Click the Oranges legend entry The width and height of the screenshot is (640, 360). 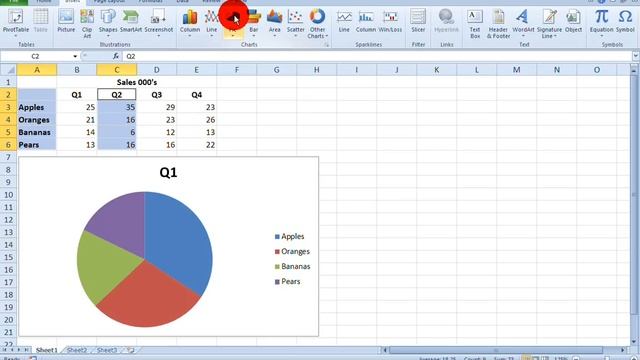(292, 251)
